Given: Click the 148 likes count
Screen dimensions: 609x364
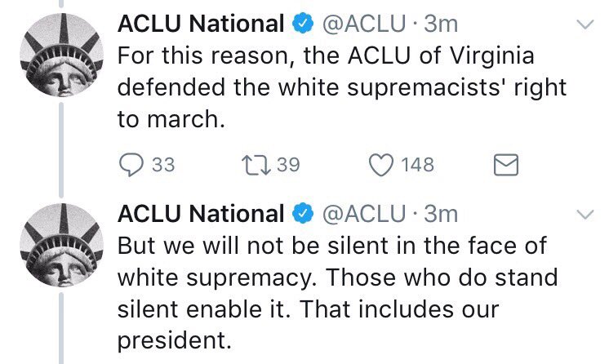Looking at the screenshot, I should [x=418, y=166].
